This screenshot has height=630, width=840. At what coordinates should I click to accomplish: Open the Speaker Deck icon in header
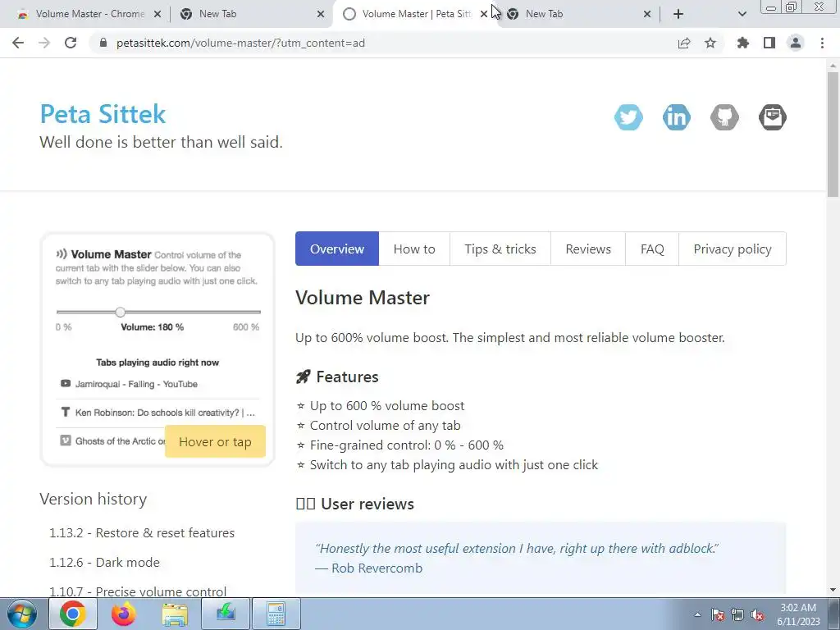pyautogui.click(x=773, y=116)
